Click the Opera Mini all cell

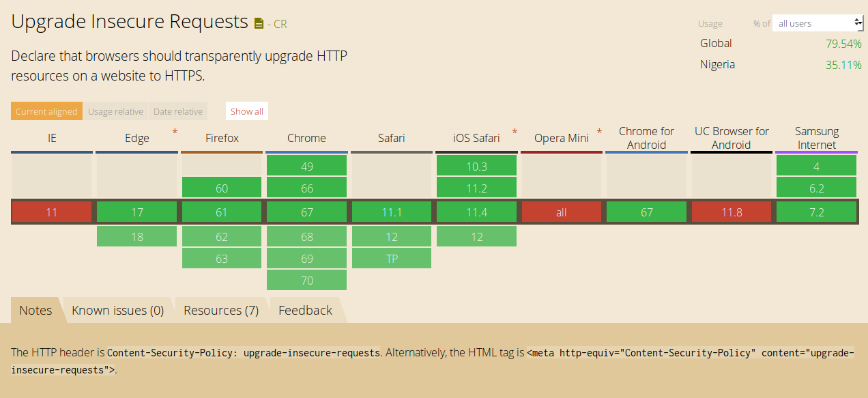point(561,212)
